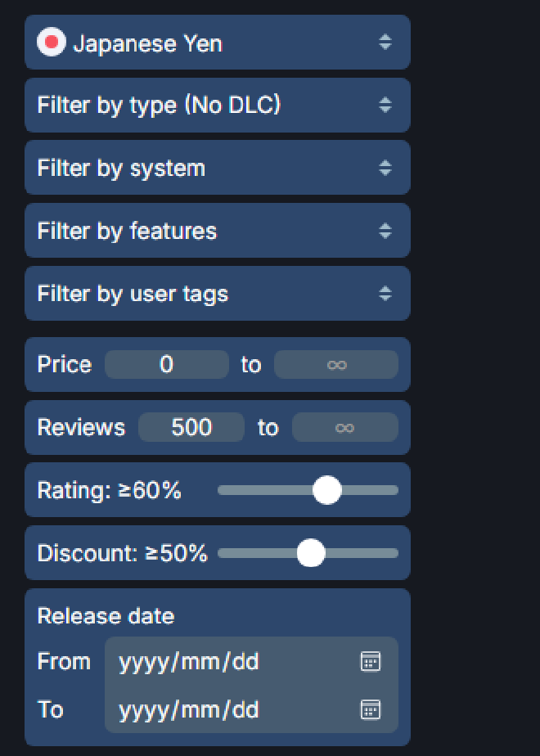Click the Japanese Yen flag icon
The height and width of the screenshot is (756, 540).
52,43
